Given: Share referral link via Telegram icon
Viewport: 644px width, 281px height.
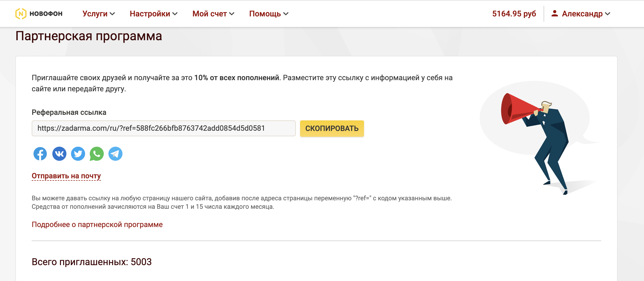Looking at the screenshot, I should (115, 154).
